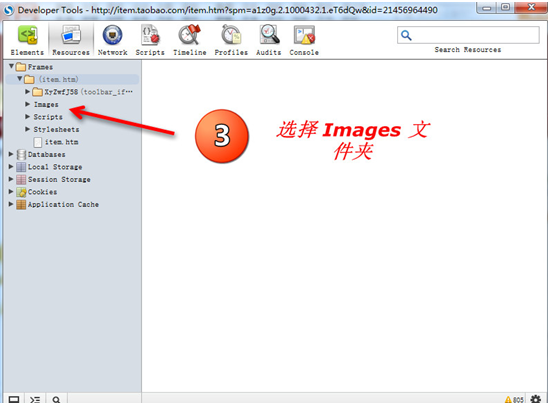Switch to the Timeline panel icon
The width and height of the screenshot is (548, 403).
(x=190, y=35)
